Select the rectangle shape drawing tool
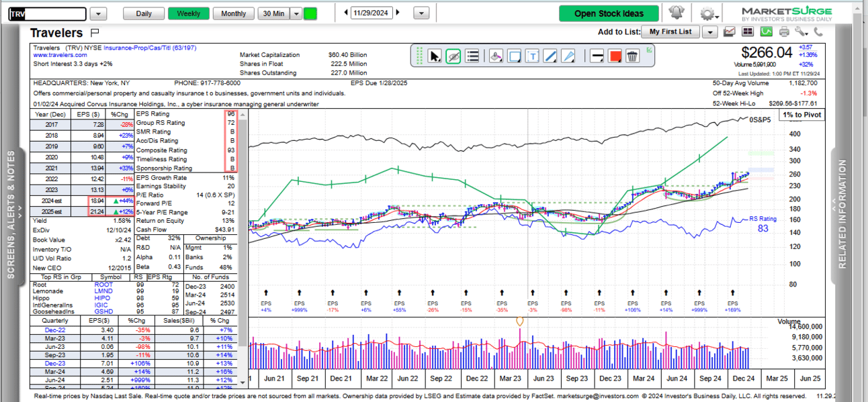 point(514,56)
